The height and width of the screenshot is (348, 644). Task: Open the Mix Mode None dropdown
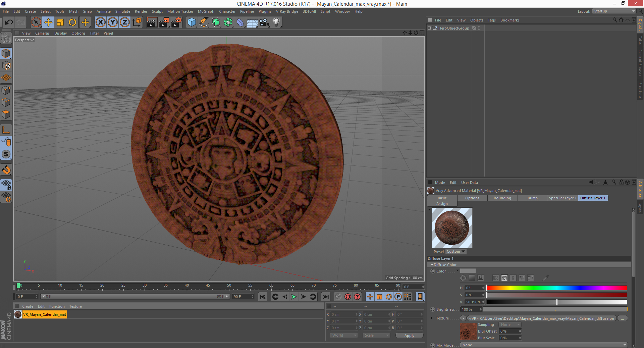click(x=544, y=345)
